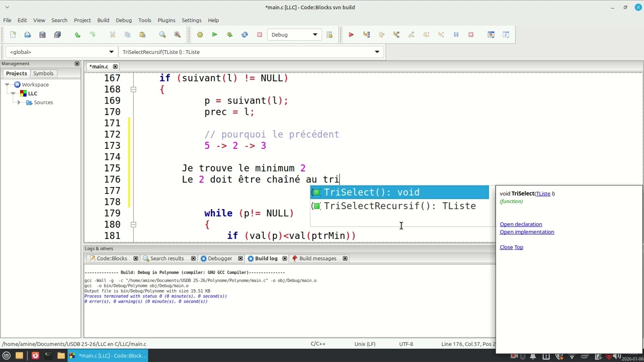Click the Run to cursor debug icon
Viewport: 644px width, 362px height.
pos(366,35)
